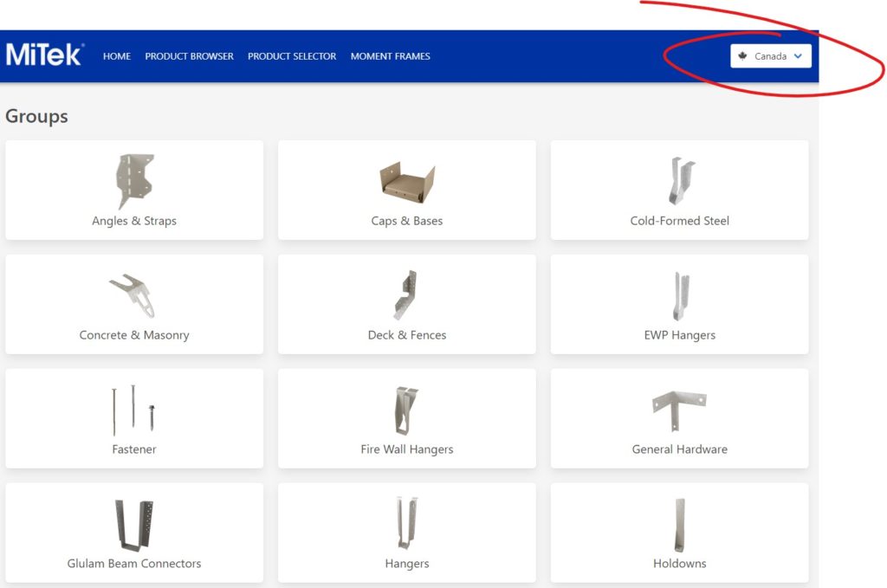Navigate to Moment Frames
This screenshot has width=887, height=588.
pyautogui.click(x=391, y=56)
